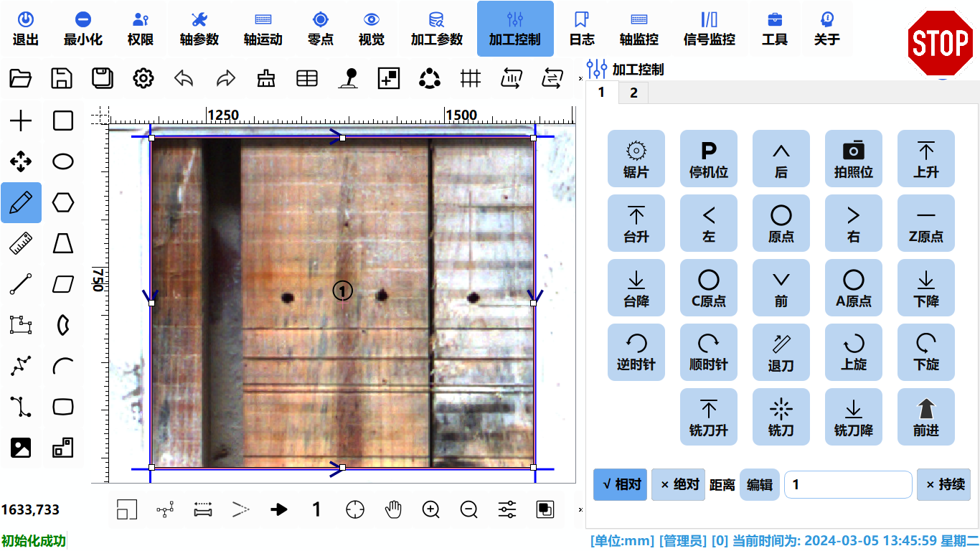
Task: Save with the single floppy disk icon
Action: coord(62,78)
